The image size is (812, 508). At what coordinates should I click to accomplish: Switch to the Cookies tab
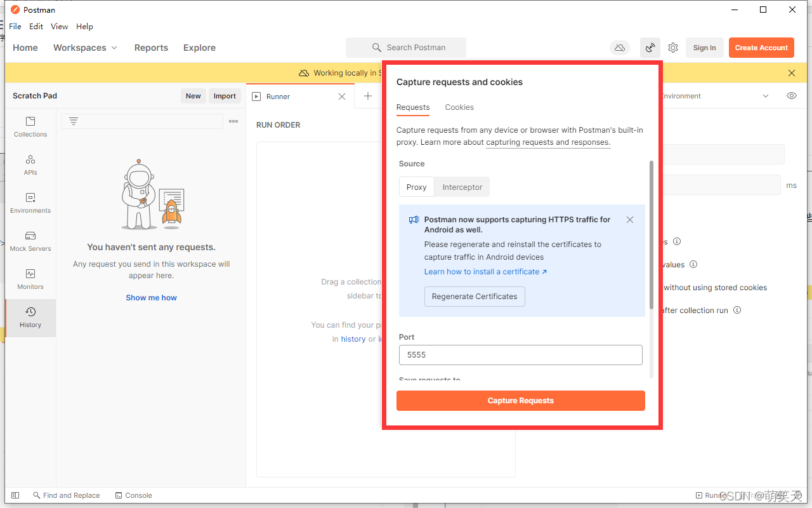459,107
